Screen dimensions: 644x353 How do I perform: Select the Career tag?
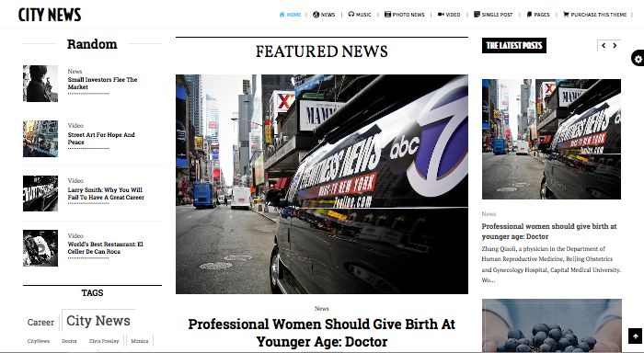coord(40,323)
